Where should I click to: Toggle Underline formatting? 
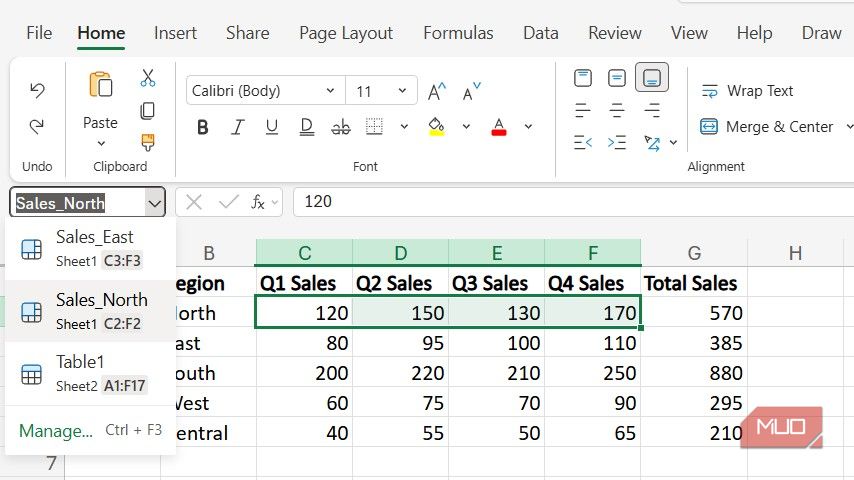pos(272,127)
